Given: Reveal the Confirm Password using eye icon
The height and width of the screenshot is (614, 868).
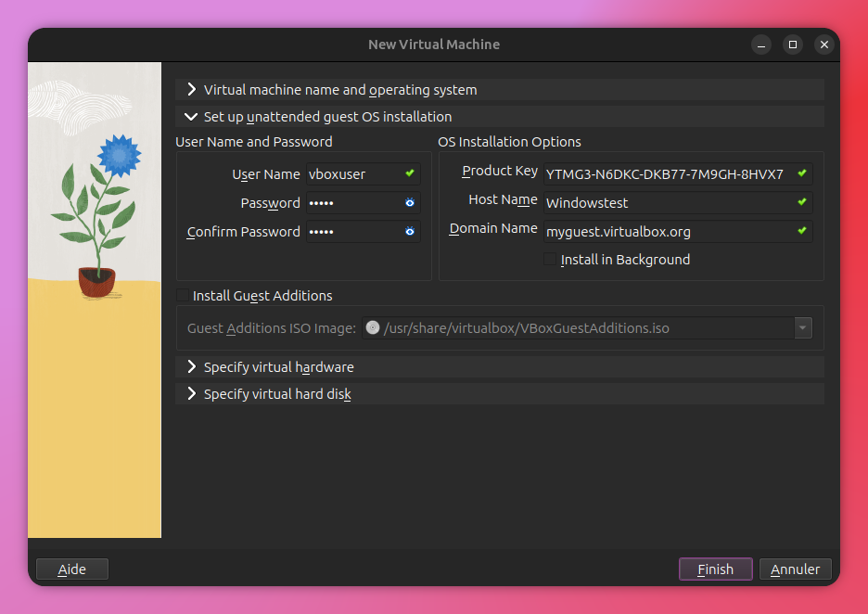Looking at the screenshot, I should [x=410, y=231].
